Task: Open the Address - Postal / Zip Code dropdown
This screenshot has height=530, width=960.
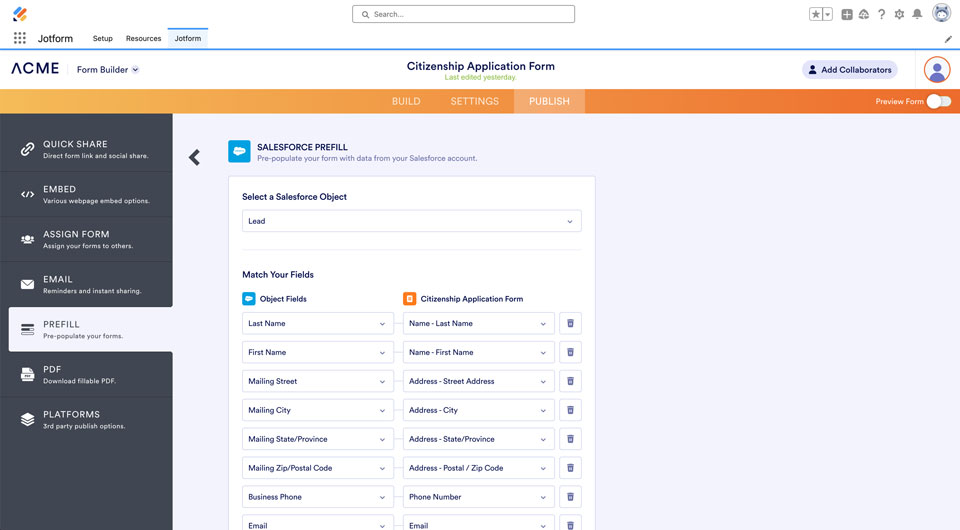Action: [x=478, y=468]
